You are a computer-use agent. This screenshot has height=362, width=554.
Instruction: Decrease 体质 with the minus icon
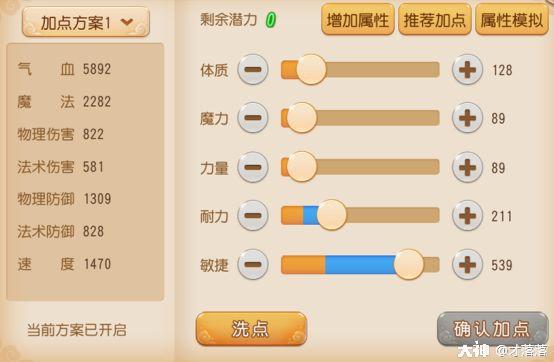coord(253,70)
